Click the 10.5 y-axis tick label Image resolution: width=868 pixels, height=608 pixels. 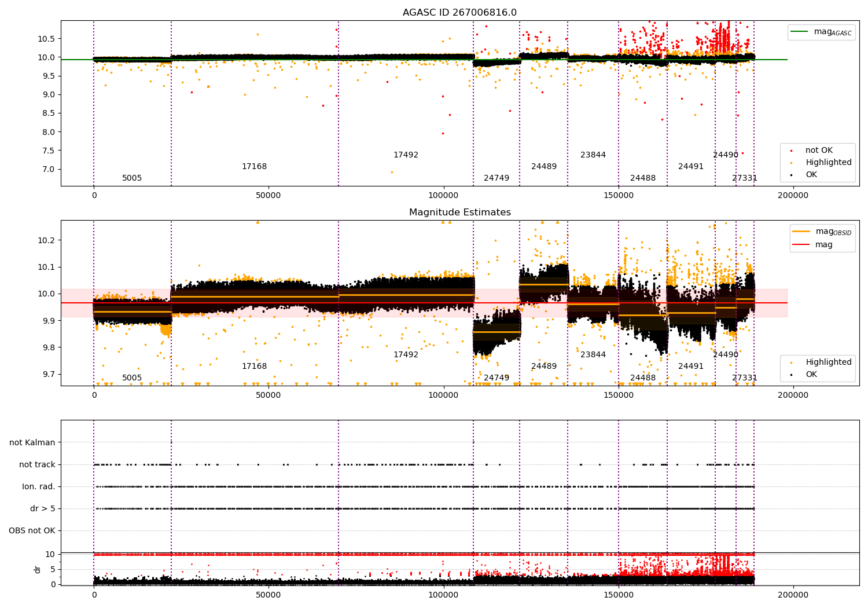[46, 39]
